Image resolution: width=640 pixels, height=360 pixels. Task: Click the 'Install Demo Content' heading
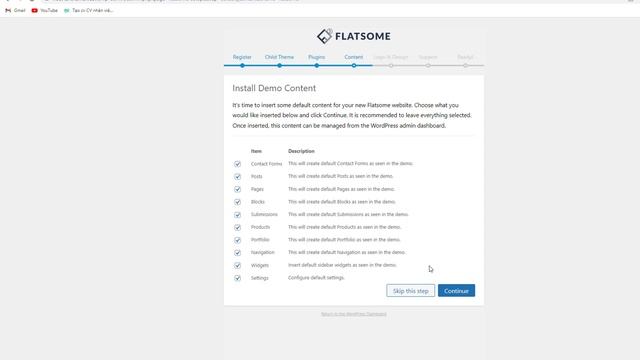point(274,88)
